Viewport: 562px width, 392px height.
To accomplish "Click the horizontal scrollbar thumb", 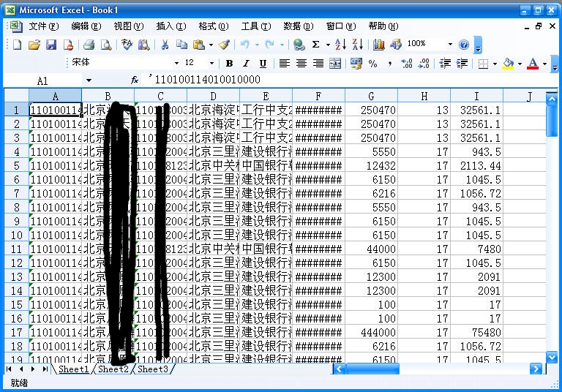I will coord(372,369).
